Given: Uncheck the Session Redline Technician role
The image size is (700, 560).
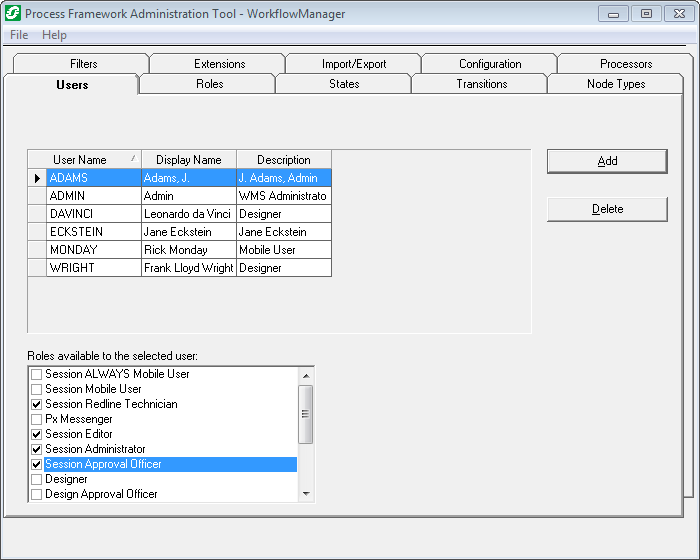Looking at the screenshot, I should (37, 404).
